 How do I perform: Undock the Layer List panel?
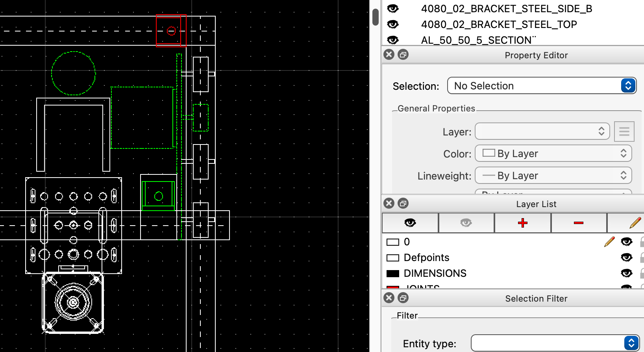tap(403, 204)
